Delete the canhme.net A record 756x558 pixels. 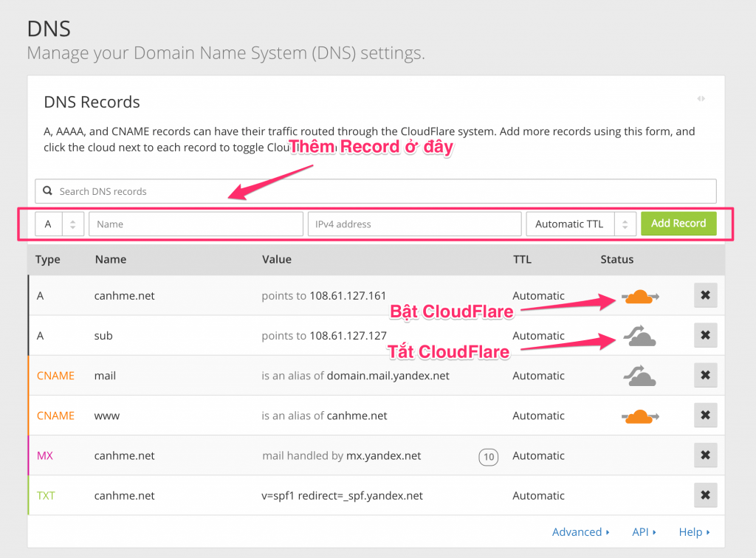(705, 295)
